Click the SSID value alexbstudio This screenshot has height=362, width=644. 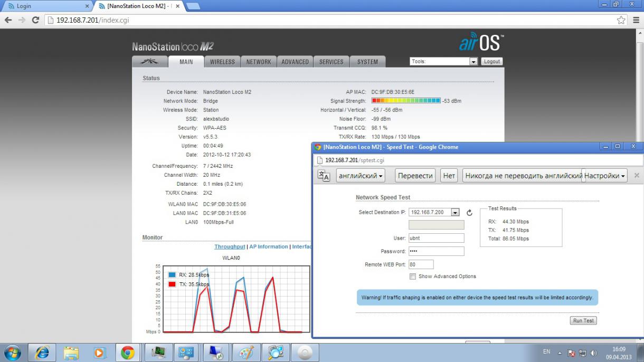(216, 119)
